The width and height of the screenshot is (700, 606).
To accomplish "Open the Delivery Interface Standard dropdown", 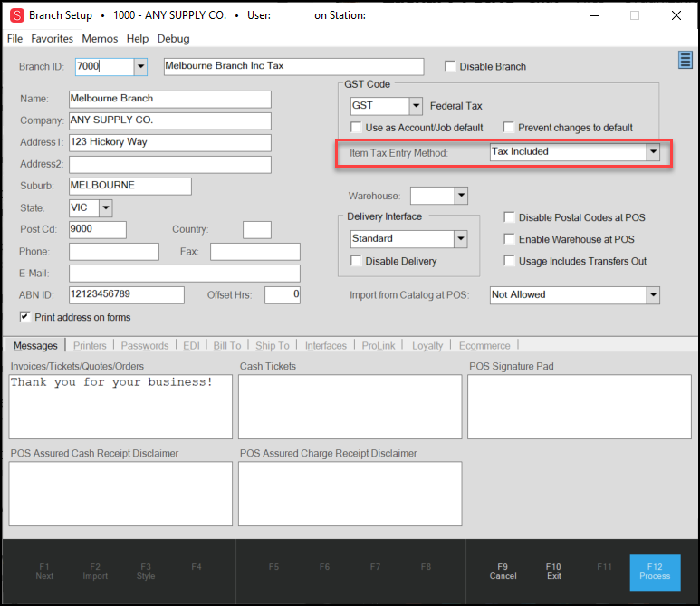I will 461,239.
